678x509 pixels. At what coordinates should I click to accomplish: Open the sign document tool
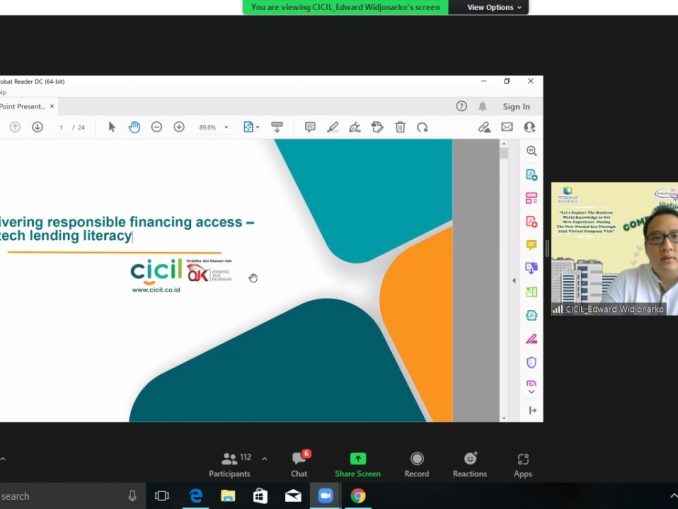click(355, 127)
